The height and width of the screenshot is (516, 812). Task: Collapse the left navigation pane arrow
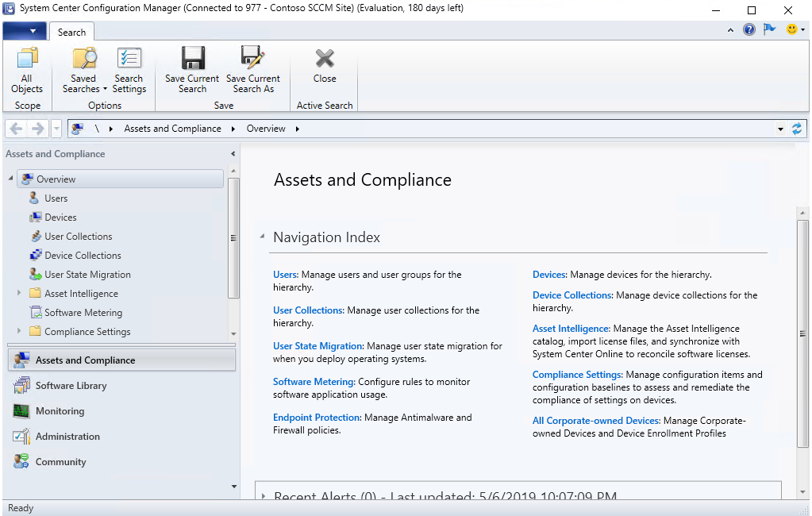point(233,154)
